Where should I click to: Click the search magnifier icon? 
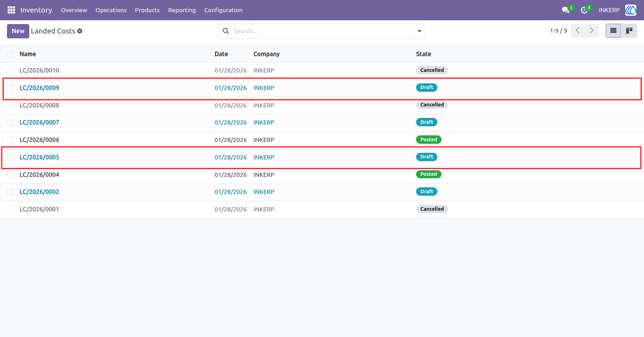click(x=226, y=31)
